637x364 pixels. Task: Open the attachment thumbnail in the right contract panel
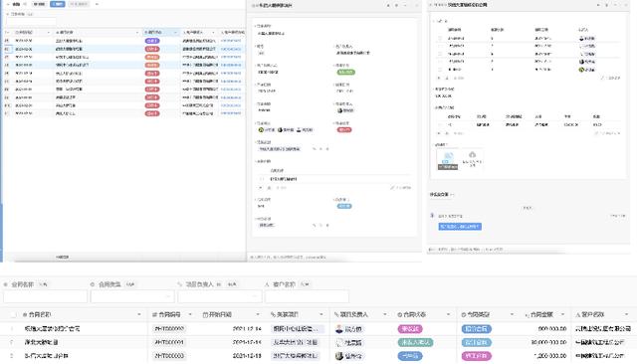tap(448, 159)
